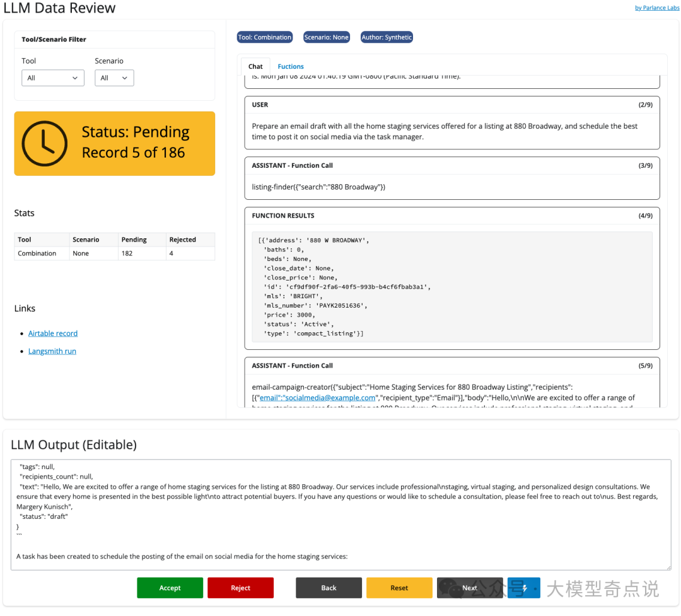Click the listing-finder function call text
681x616 pixels.
click(319, 187)
